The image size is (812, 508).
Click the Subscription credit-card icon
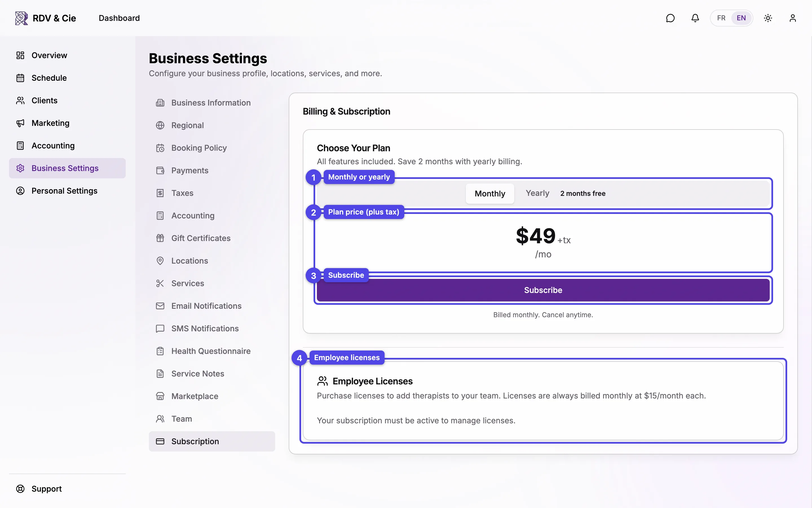click(x=160, y=441)
